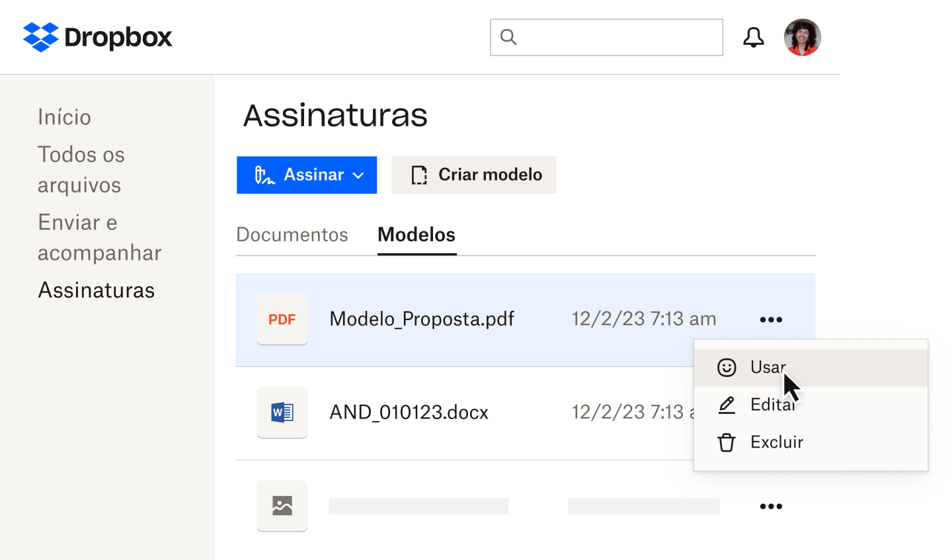The width and height of the screenshot is (952, 560).
Task: Click the profile avatar photo
Action: (802, 37)
